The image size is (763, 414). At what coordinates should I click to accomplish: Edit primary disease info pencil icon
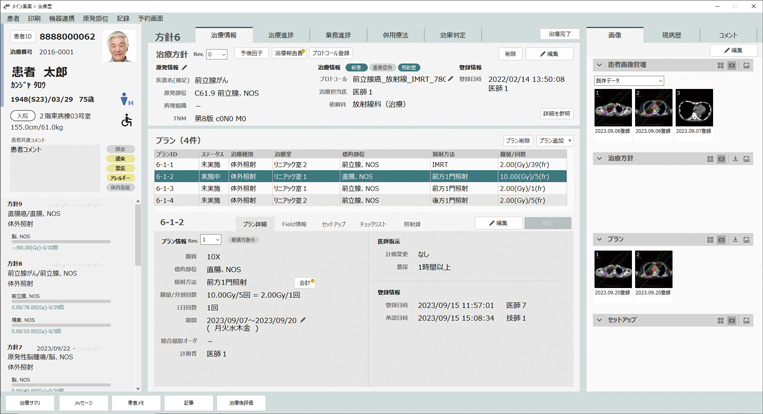[x=184, y=68]
